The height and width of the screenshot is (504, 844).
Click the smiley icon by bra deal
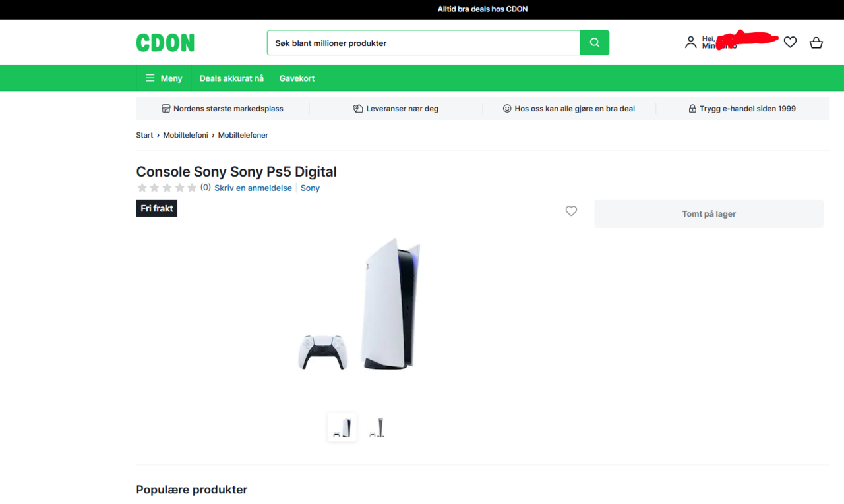click(507, 108)
